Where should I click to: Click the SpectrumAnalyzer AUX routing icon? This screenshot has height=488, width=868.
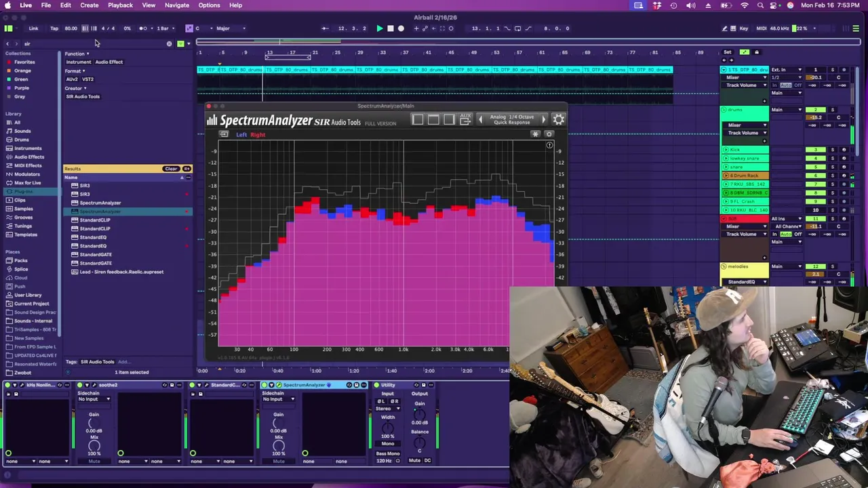(x=465, y=119)
